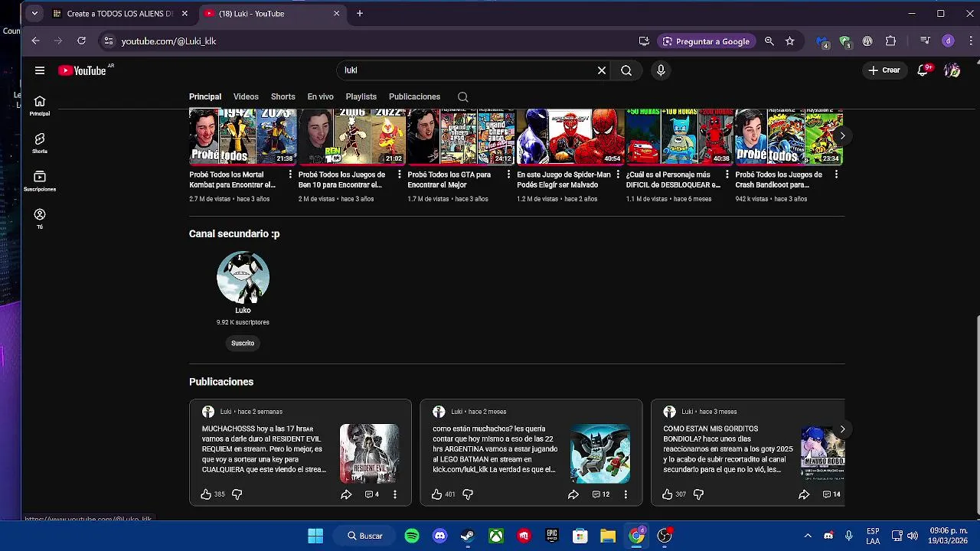Image resolution: width=980 pixels, height=551 pixels.
Task: Like the RESIDENT EVIL REQUIEM post
Action: coord(206,494)
